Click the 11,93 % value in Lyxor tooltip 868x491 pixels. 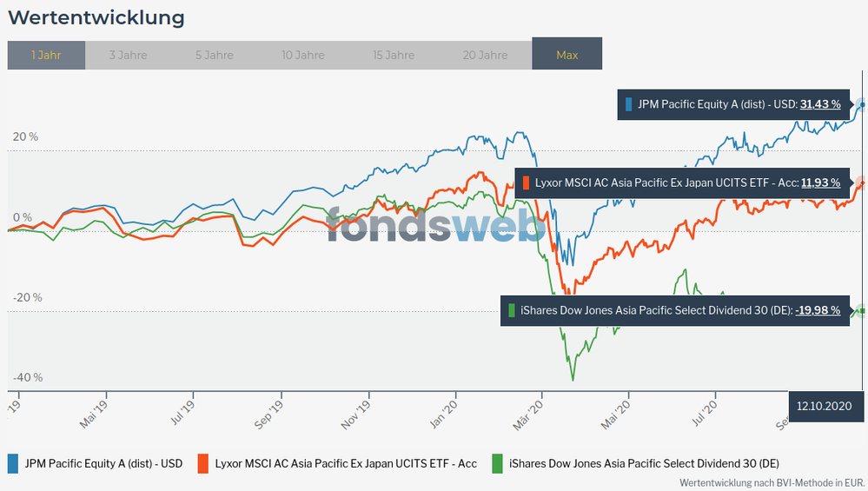[820, 182]
